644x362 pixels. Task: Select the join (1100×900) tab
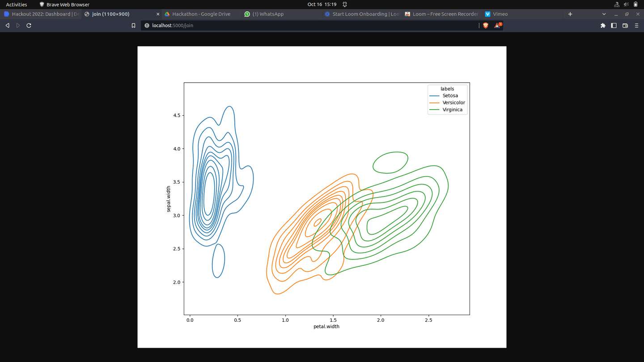pyautogui.click(x=122, y=14)
